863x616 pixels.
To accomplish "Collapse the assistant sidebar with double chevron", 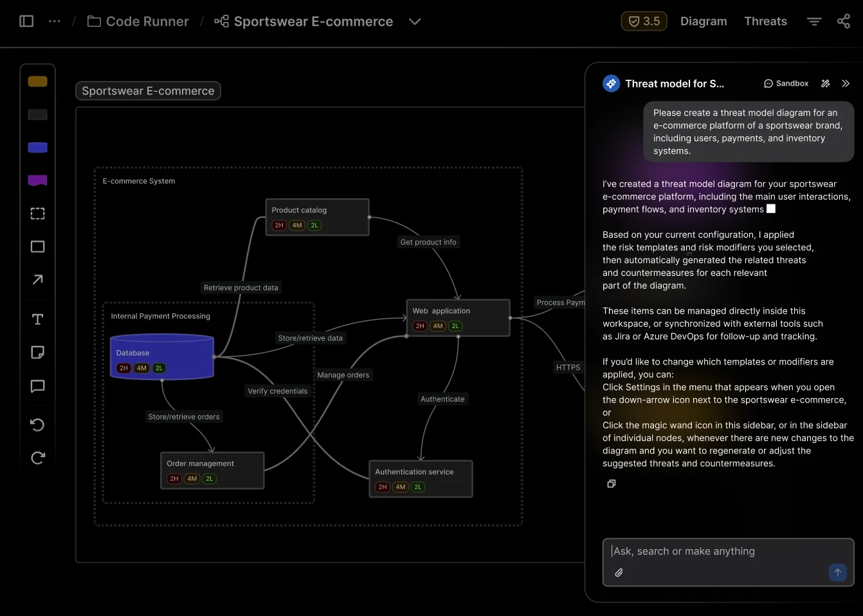I will click(846, 84).
